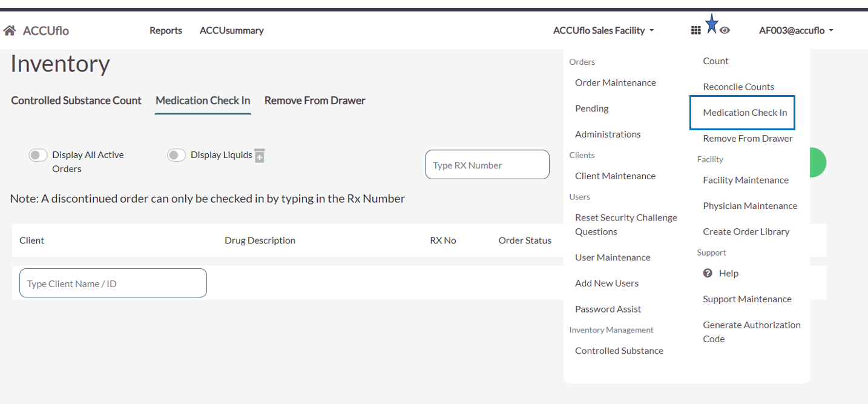The width and height of the screenshot is (868, 404).
Task: Click the Order Status column header
Action: coord(525,240)
